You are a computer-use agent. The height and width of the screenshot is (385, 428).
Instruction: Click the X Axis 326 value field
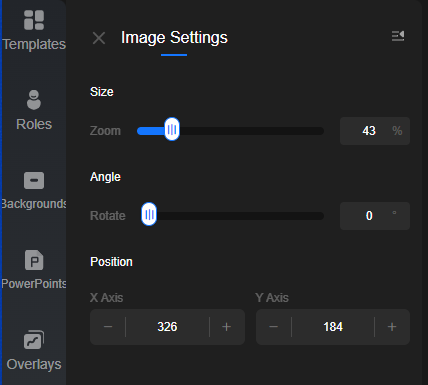(x=167, y=327)
